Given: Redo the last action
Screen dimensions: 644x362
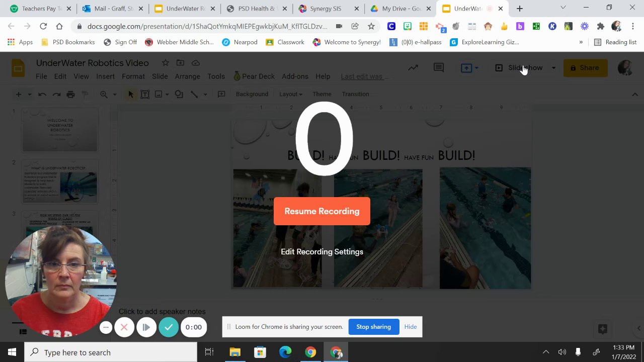Looking at the screenshot, I should [x=56, y=94].
